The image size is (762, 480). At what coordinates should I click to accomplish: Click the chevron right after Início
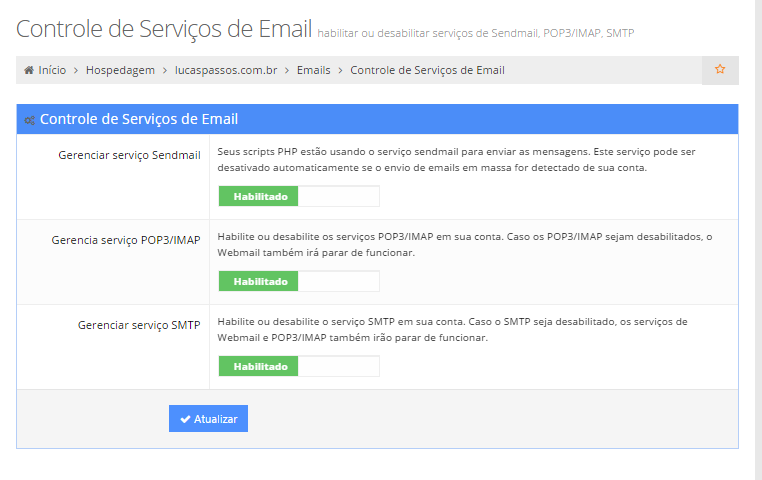(76, 71)
